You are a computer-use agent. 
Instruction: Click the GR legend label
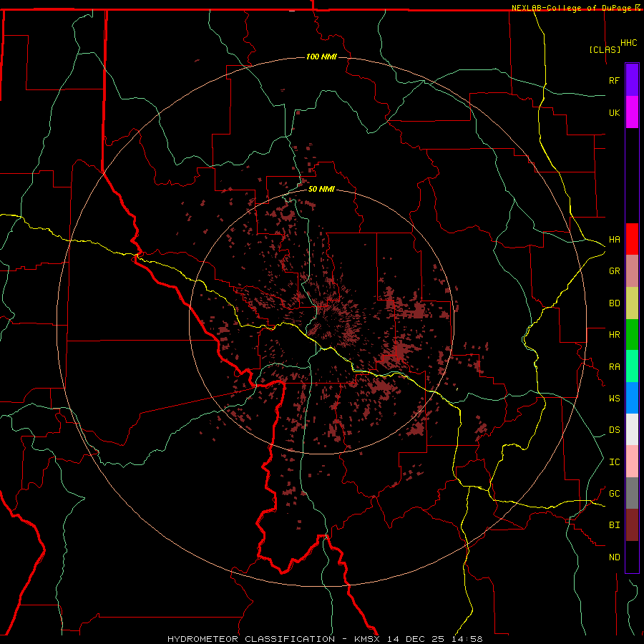click(x=615, y=271)
